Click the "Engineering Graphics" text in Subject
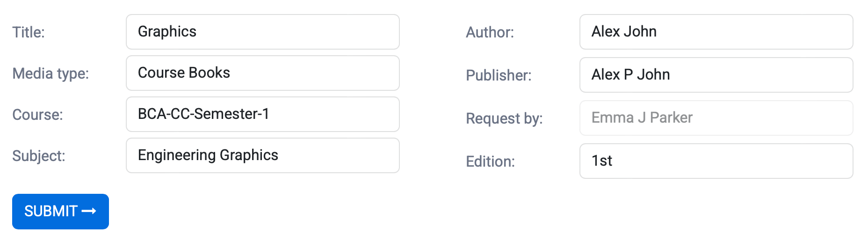The image size is (868, 235). point(208,155)
